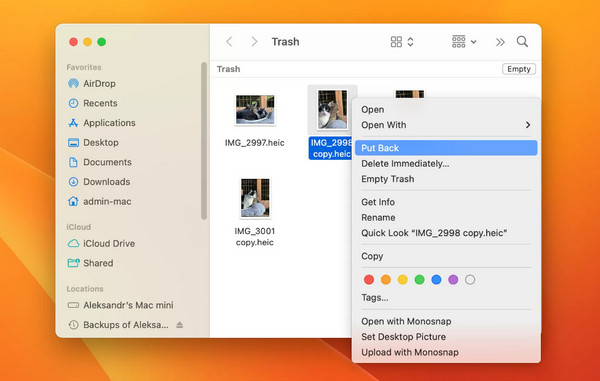The image size is (600, 381).
Task: Apply the blue tag color
Action: (x=436, y=280)
